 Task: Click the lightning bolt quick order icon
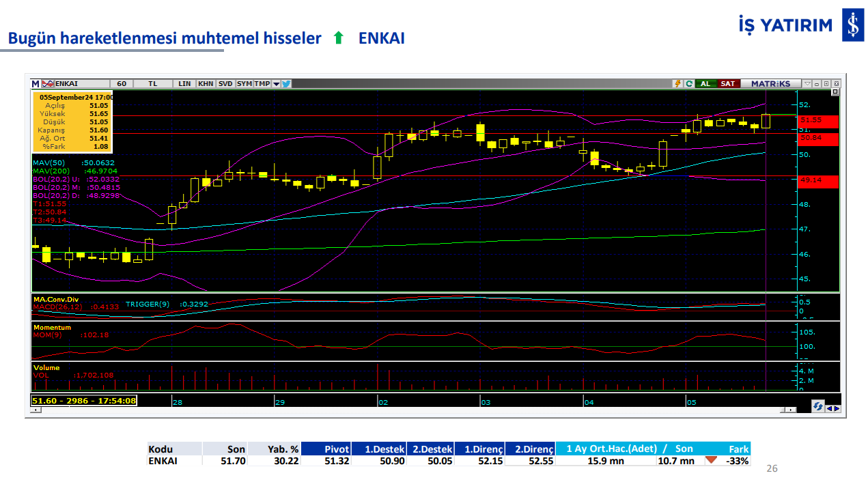tap(677, 83)
